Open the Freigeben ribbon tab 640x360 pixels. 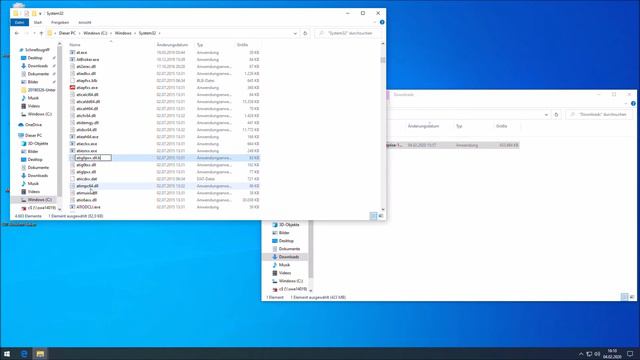60,22
